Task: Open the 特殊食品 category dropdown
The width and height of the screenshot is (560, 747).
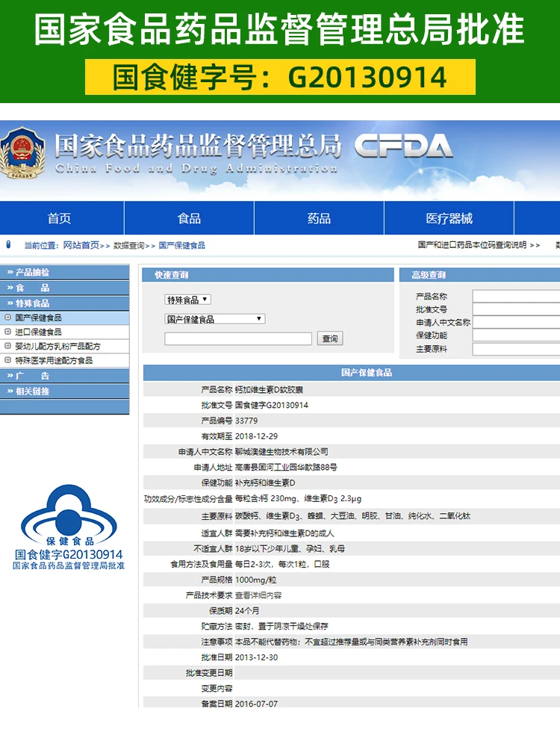Action: click(x=187, y=300)
